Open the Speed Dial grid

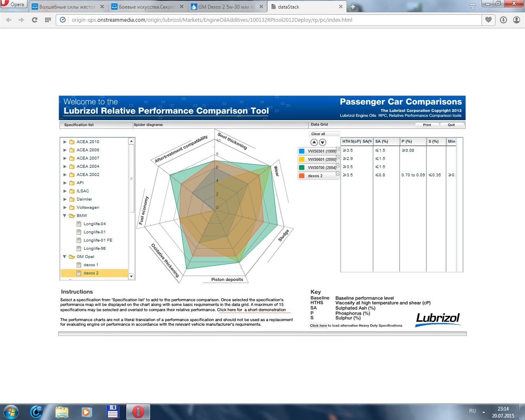coord(48,20)
